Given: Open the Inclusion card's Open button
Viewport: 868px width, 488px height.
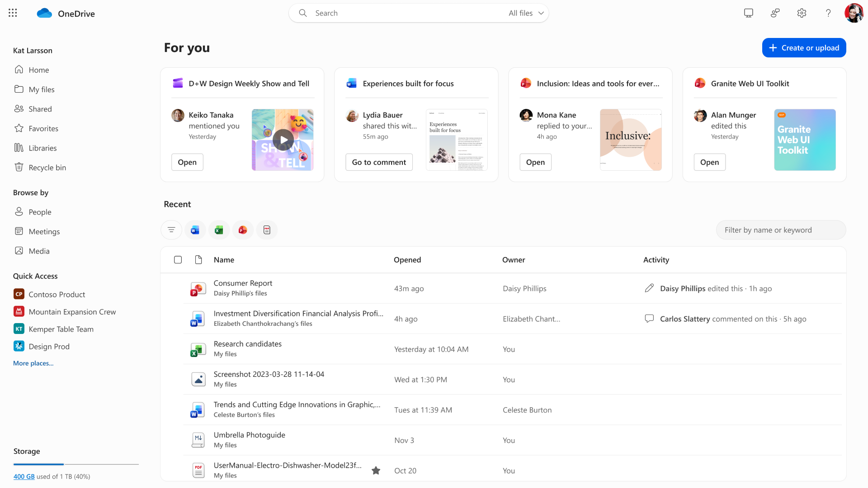Looking at the screenshot, I should pos(535,162).
